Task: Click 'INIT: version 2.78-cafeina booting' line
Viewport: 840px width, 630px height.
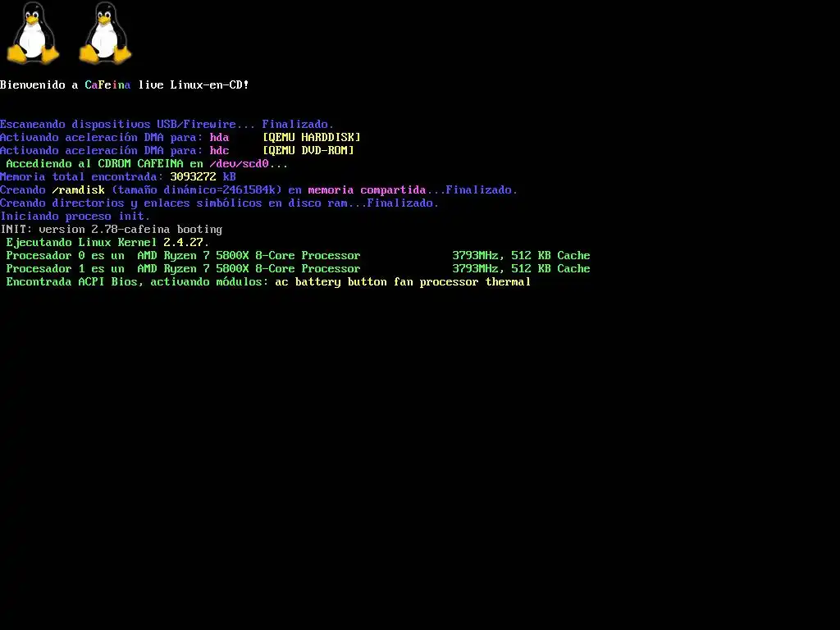Action: [x=112, y=230]
